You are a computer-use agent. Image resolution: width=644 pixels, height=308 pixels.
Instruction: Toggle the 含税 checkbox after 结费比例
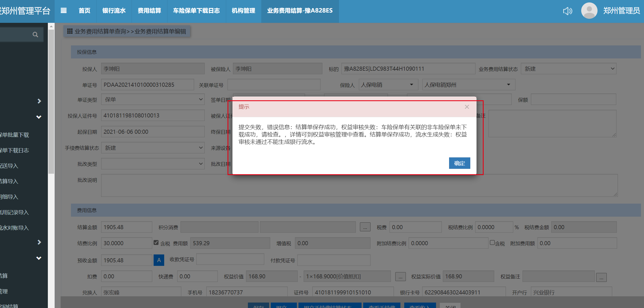pos(156,242)
